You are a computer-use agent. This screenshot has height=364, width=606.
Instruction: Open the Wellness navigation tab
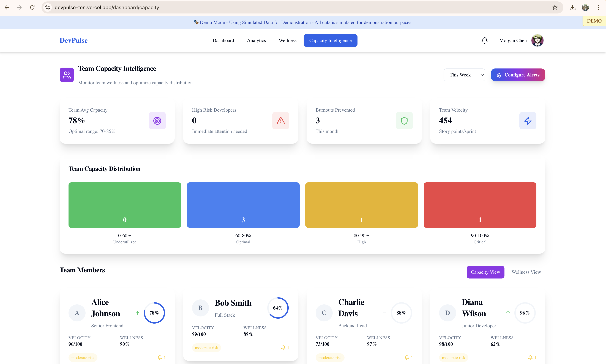click(287, 40)
